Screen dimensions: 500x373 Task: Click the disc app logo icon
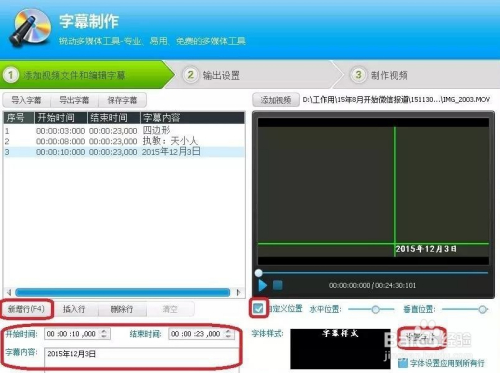[30, 28]
